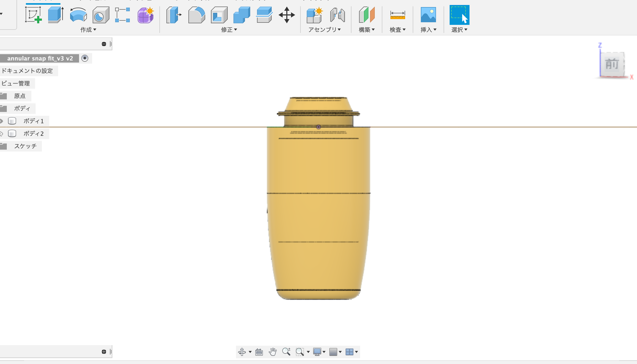This screenshot has width=637, height=364.
Task: Click the Pan hand icon
Action: pos(272,352)
